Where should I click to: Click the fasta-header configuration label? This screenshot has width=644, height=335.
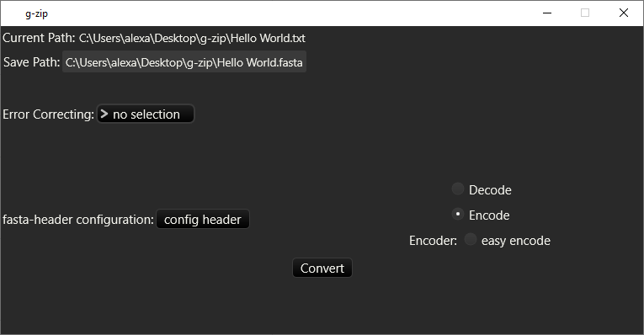[x=78, y=220]
